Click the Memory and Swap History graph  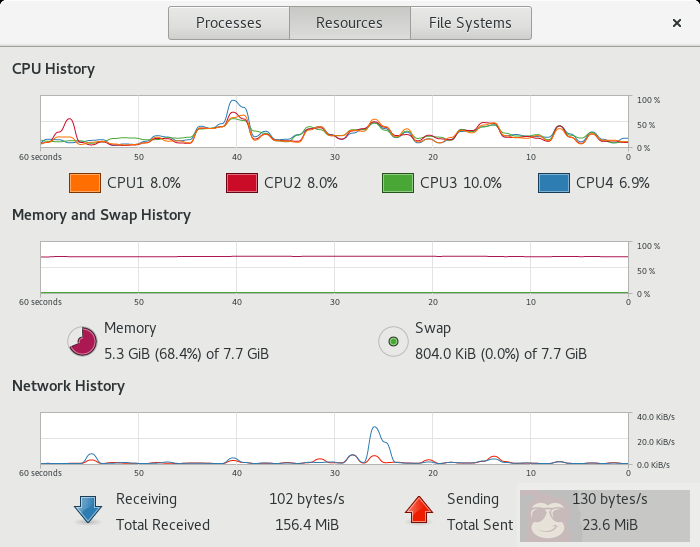pos(334,268)
